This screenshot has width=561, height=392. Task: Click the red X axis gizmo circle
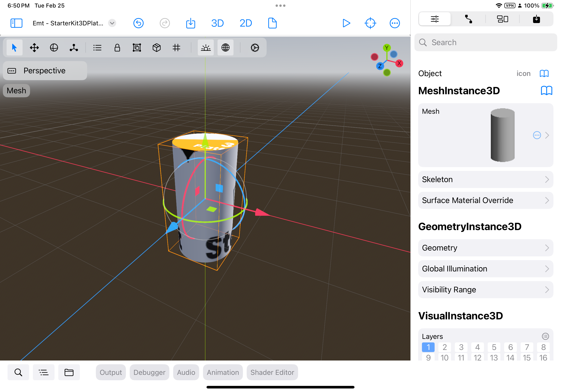tap(399, 63)
